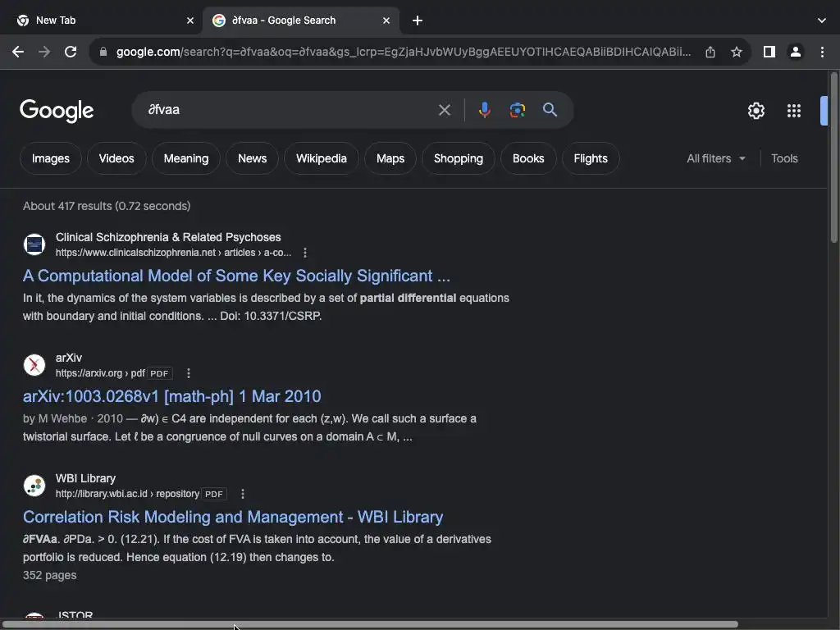Filter results by Videos
This screenshot has height=630, width=840.
pyautogui.click(x=116, y=158)
